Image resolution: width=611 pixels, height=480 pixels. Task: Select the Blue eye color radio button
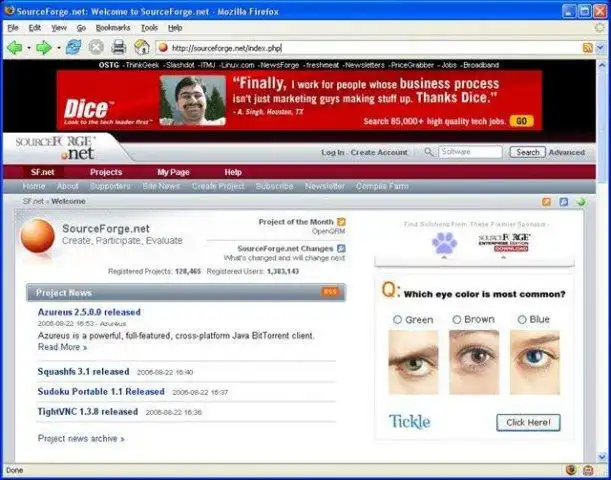pos(522,319)
